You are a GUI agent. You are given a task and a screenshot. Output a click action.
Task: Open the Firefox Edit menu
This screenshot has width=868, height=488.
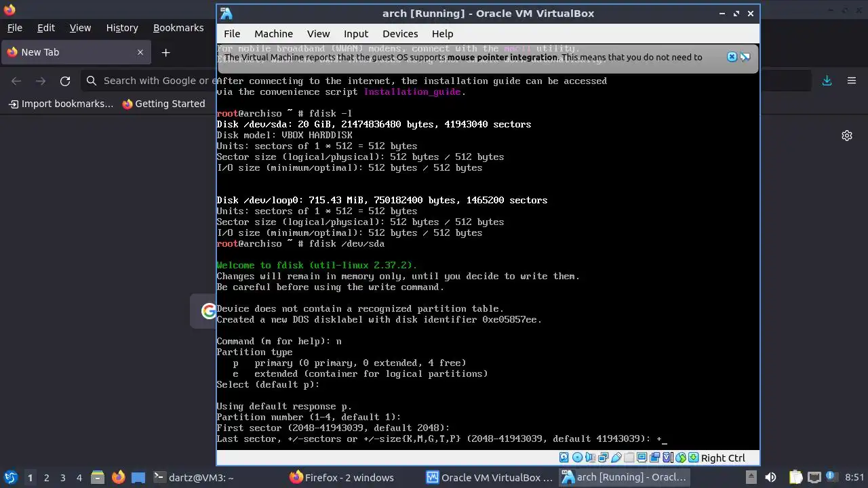(46, 28)
